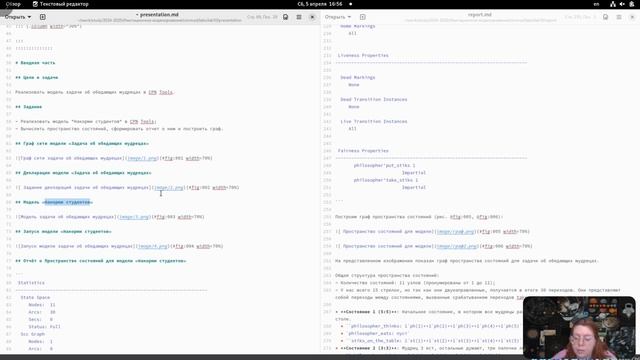Click the image/1.png link
The image size is (640, 360).
[142, 158]
